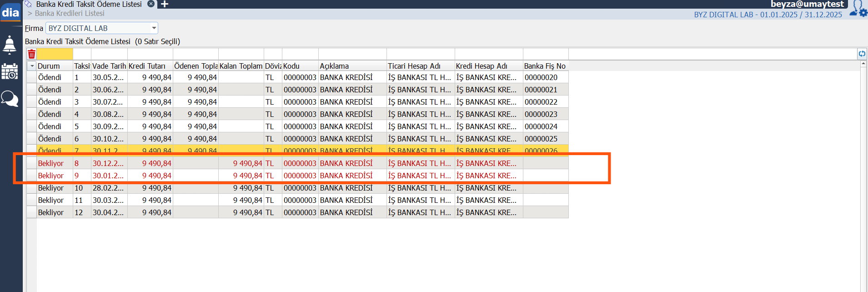Open the grid menu arrow beside Durum header

click(32, 66)
